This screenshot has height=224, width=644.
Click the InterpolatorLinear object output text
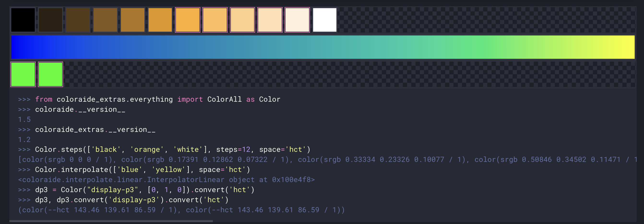click(166, 179)
